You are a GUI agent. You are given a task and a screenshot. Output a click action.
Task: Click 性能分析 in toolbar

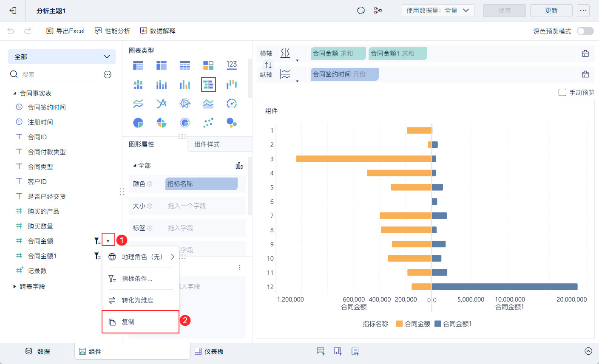112,31
